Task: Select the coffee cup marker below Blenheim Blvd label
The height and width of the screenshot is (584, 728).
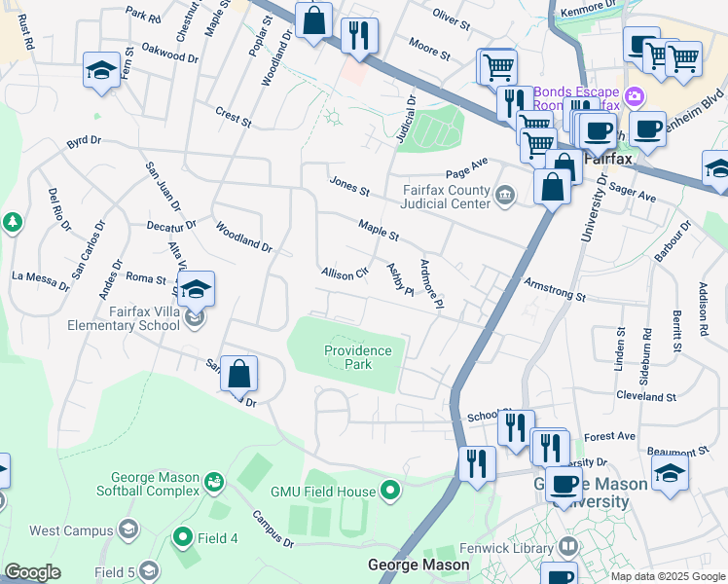Action: (x=647, y=129)
